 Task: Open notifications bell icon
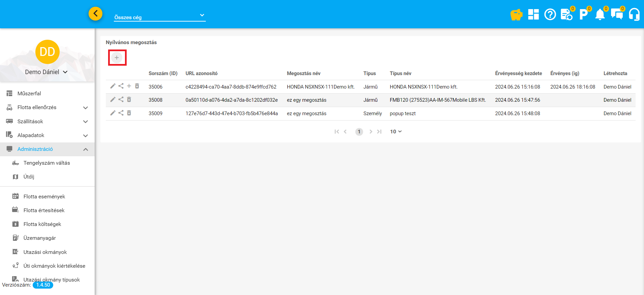click(600, 15)
